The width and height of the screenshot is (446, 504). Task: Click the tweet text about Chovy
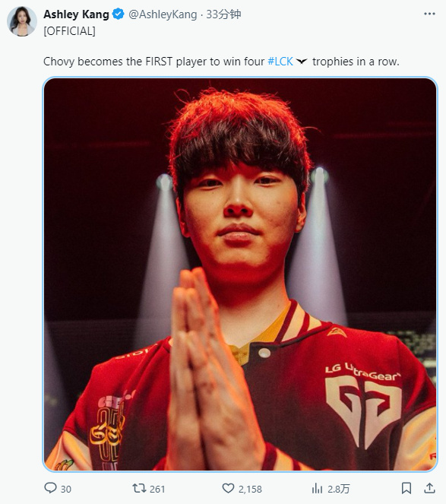tap(221, 62)
